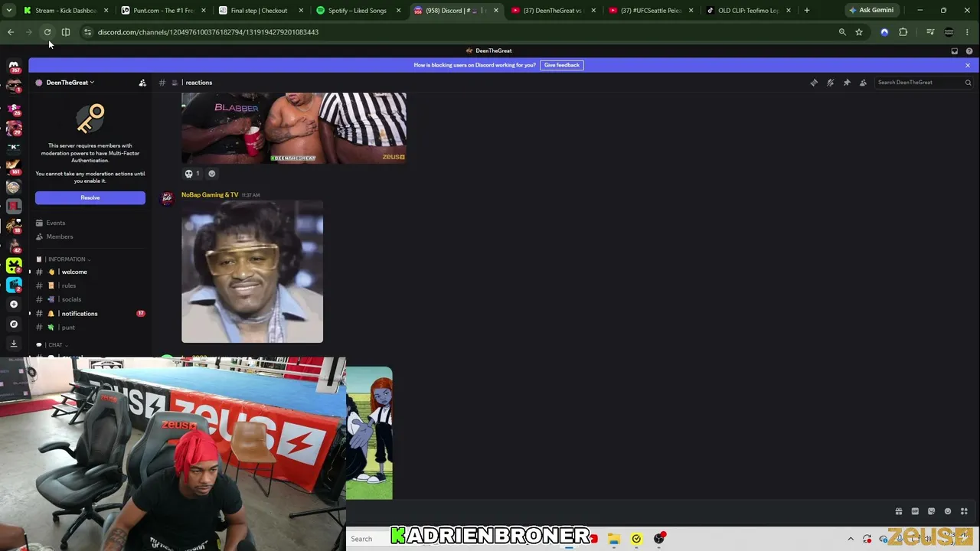Show pinned messages pin icon

tap(847, 83)
